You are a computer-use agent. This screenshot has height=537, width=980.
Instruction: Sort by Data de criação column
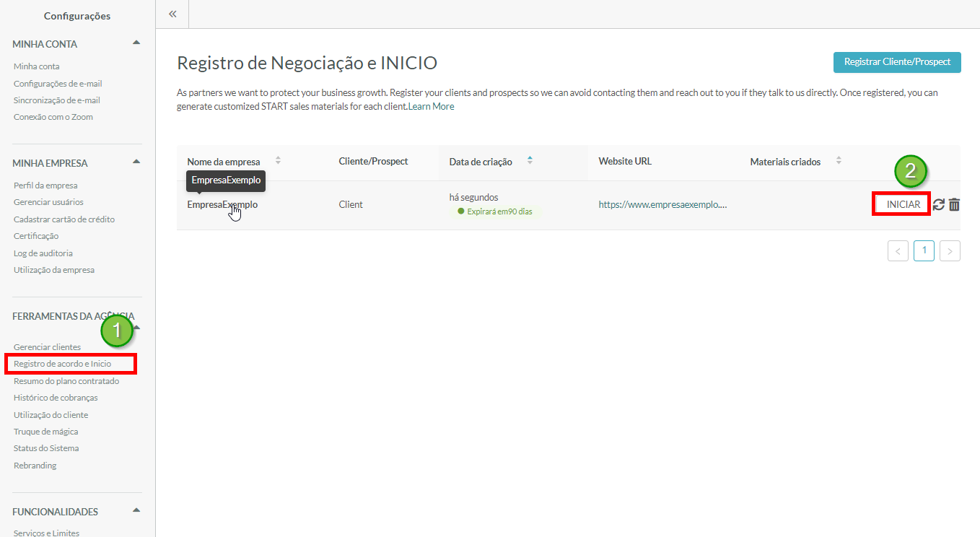coord(530,161)
